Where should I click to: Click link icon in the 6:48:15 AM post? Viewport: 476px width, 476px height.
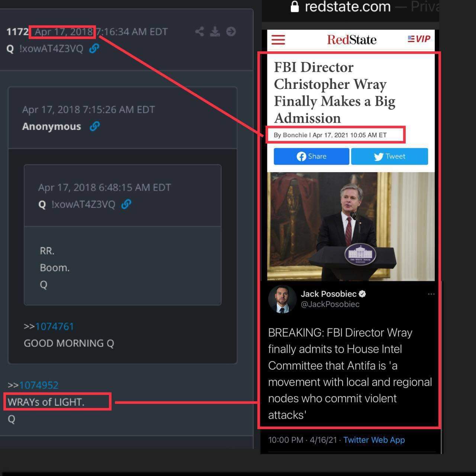coord(126,204)
